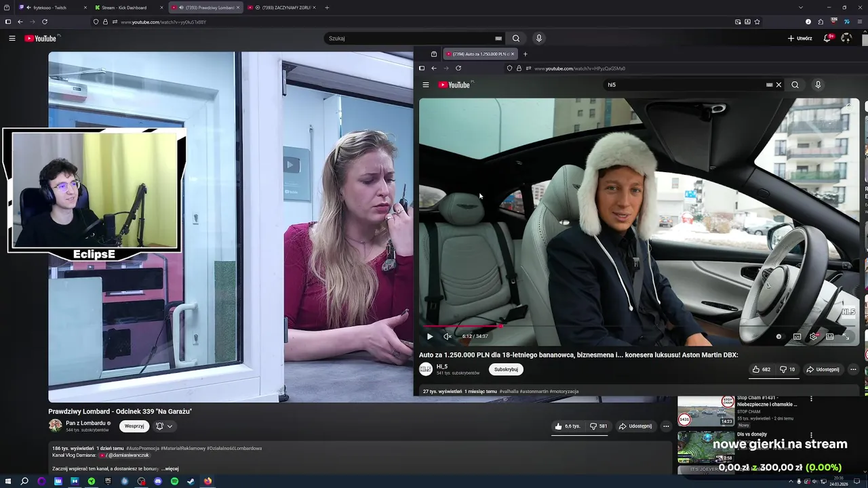
Task: Open more actions for the Aston Martin video
Action: 853,369
